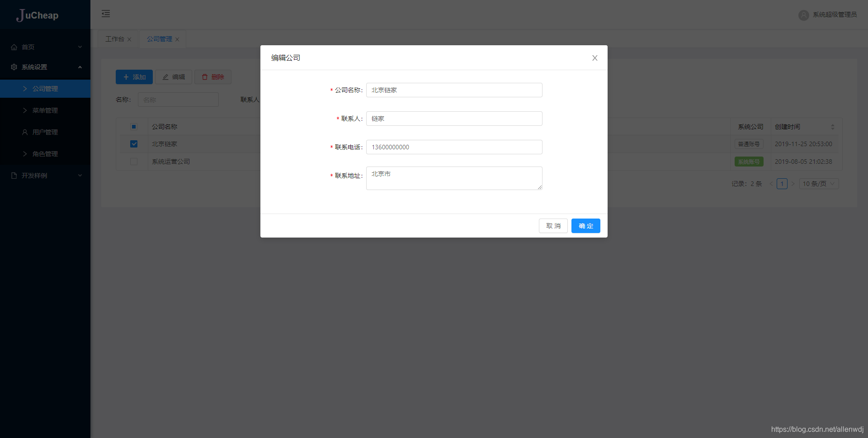Collapse the 系统设置 menu chevron
Image resolution: width=868 pixels, height=438 pixels.
click(80, 67)
